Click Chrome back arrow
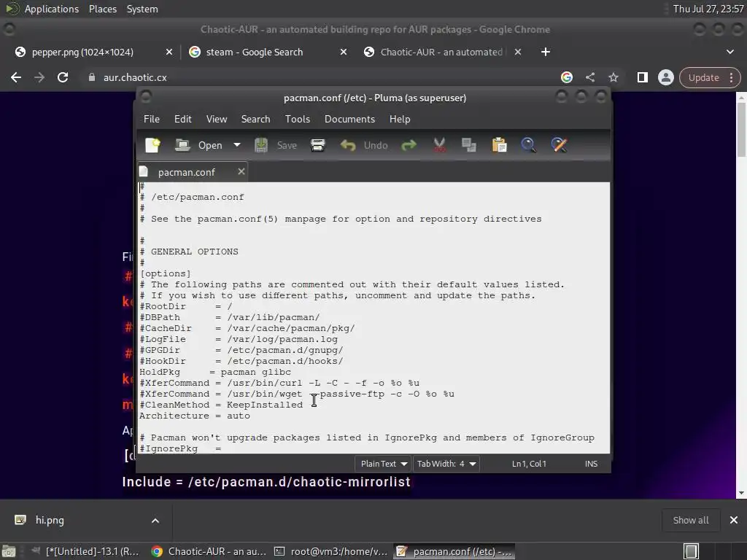The width and height of the screenshot is (747, 560). pyautogui.click(x=16, y=77)
